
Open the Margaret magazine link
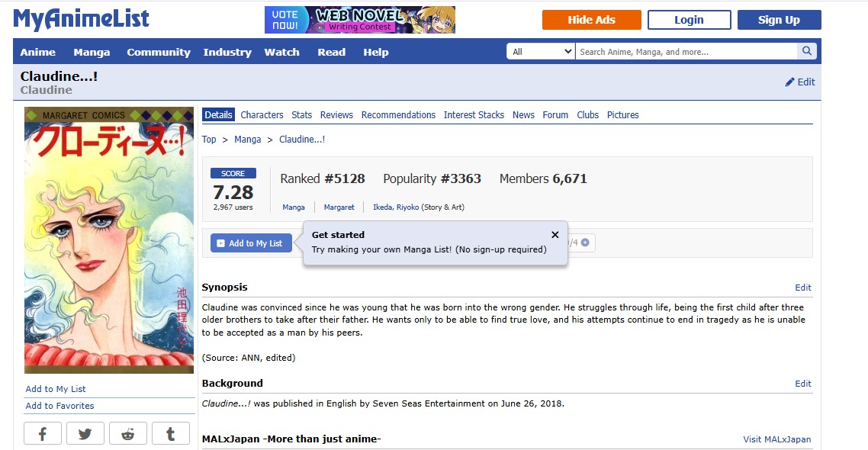tap(339, 207)
